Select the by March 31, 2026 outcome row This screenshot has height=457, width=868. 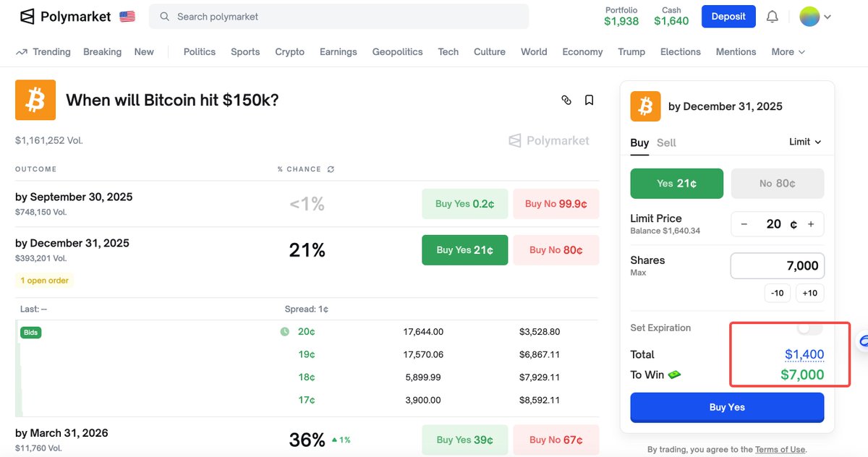click(307, 438)
